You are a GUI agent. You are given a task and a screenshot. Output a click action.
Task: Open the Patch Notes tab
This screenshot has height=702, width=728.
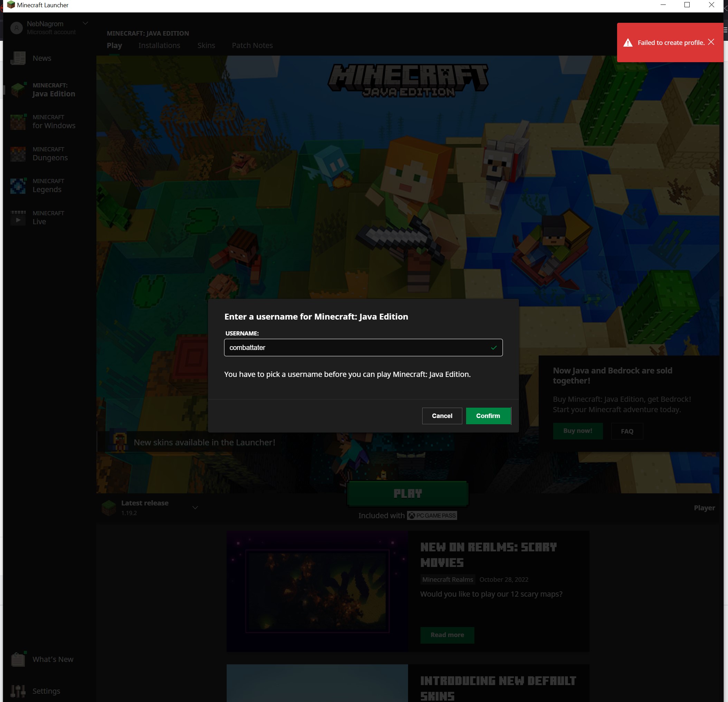(252, 45)
